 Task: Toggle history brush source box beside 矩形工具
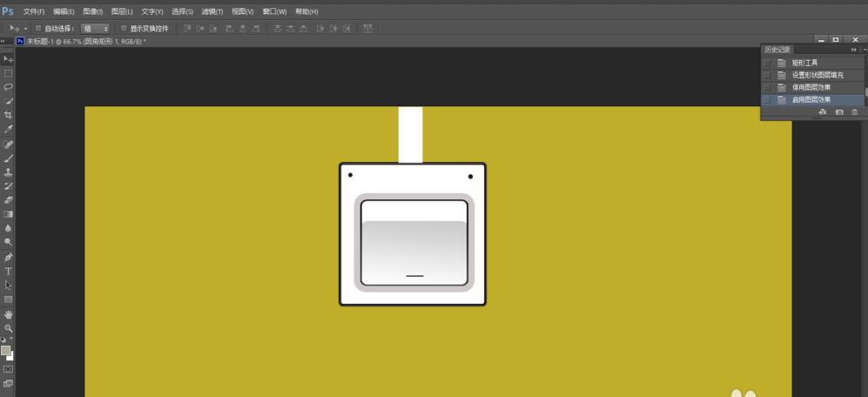pos(767,63)
